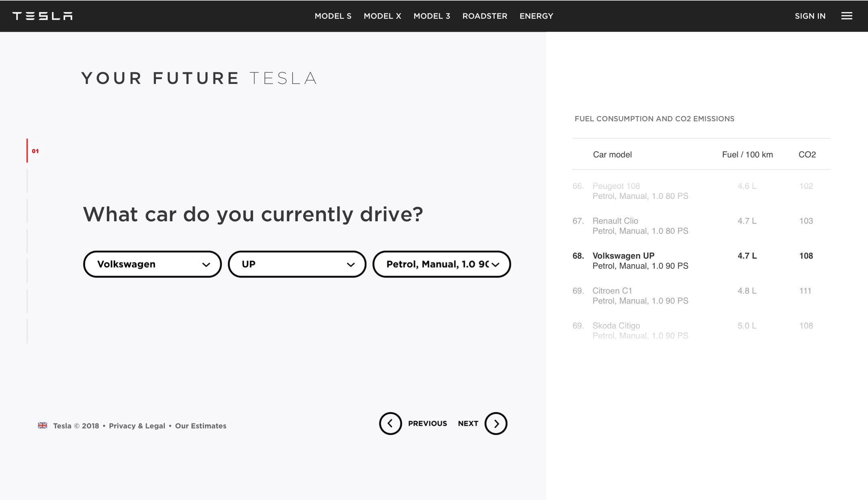The height and width of the screenshot is (500, 868).
Task: Open the UP model dropdown
Action: tap(297, 264)
